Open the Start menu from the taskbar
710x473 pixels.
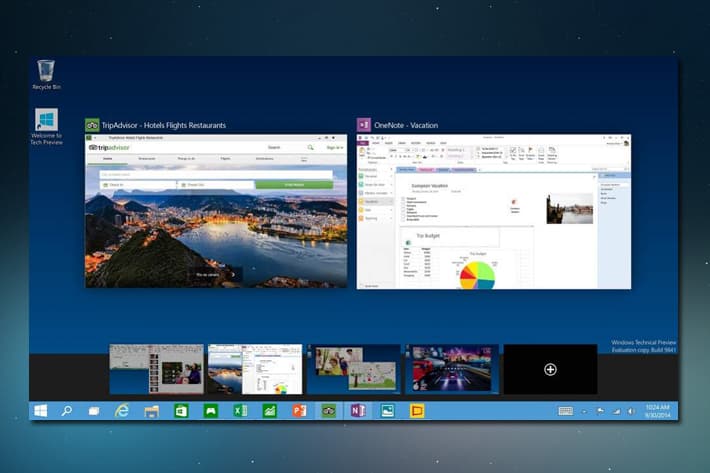pyautogui.click(x=41, y=411)
